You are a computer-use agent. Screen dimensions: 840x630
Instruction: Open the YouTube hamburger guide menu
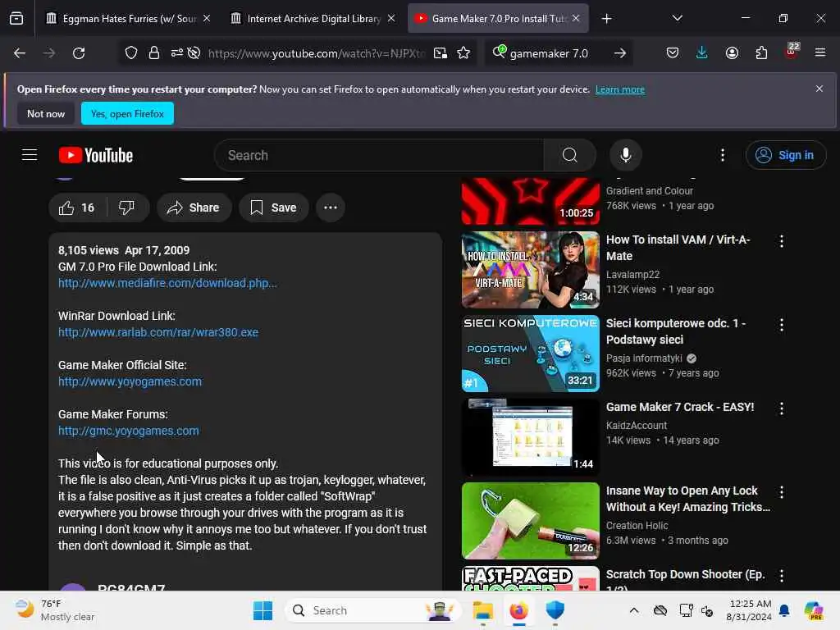[30, 155]
